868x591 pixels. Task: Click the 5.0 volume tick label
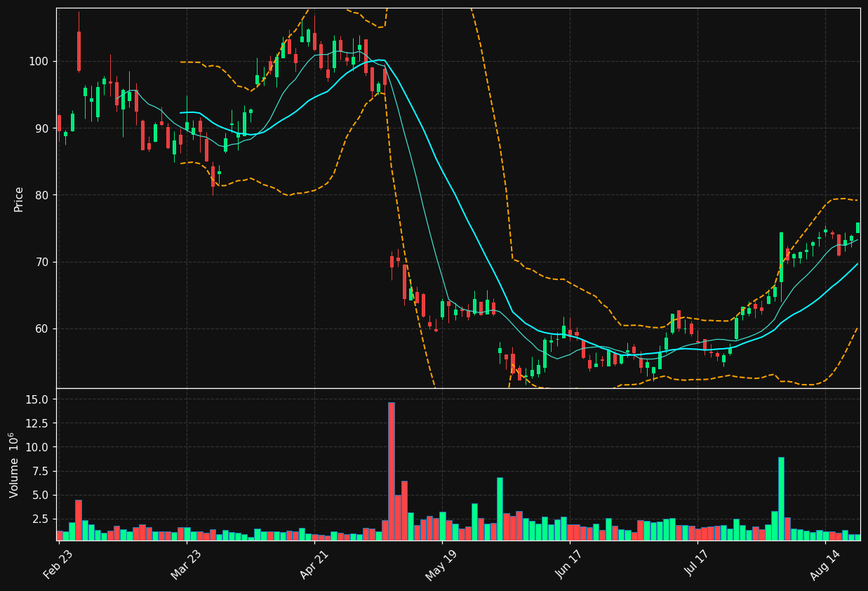[41, 495]
